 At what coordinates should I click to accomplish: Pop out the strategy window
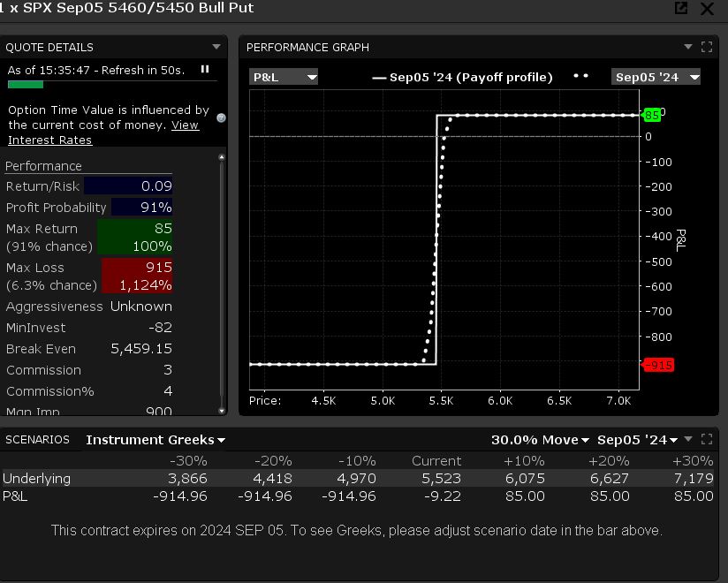tap(680, 7)
